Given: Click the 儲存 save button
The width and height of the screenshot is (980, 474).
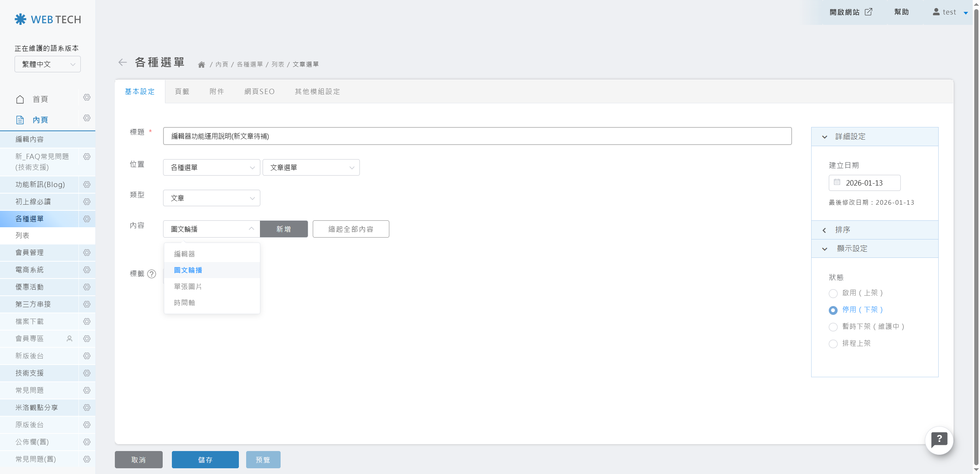Looking at the screenshot, I should coord(205,460).
